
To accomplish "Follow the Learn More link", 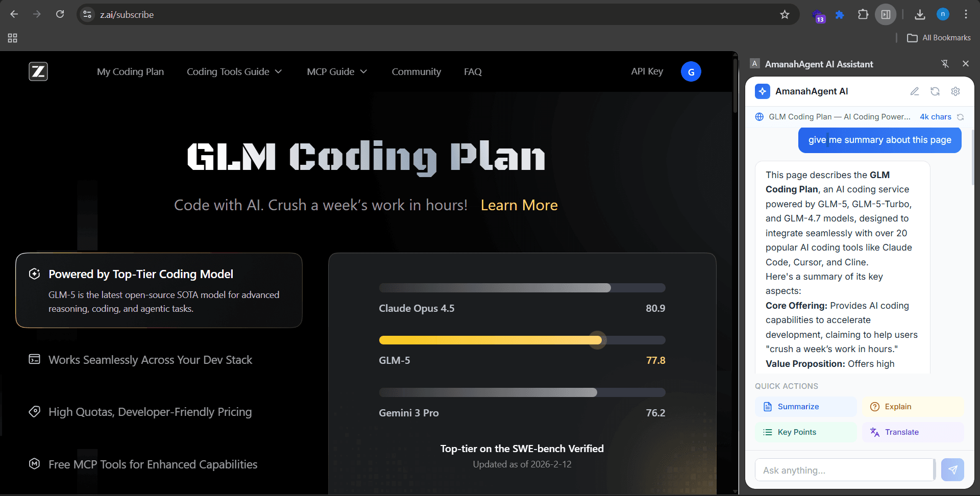I will [x=519, y=205].
